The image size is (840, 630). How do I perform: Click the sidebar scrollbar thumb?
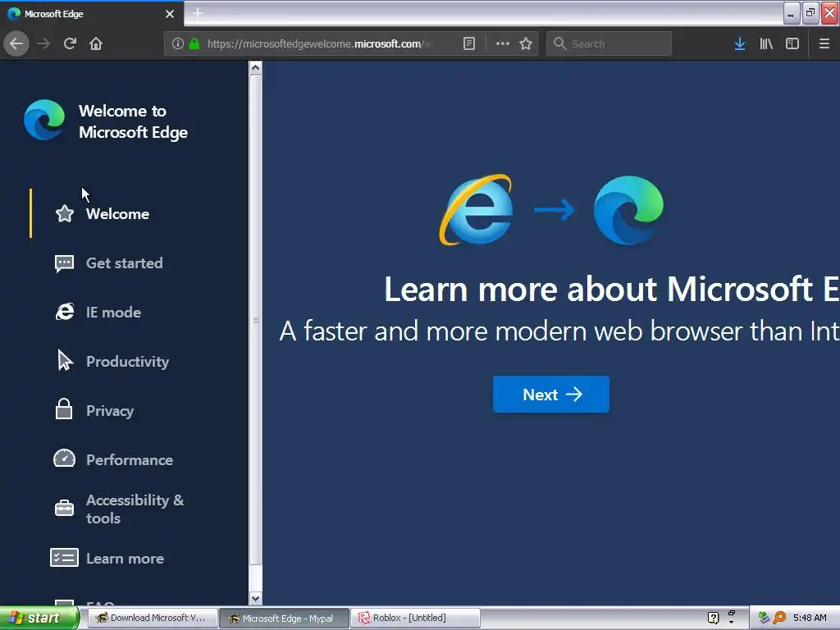pyautogui.click(x=256, y=320)
